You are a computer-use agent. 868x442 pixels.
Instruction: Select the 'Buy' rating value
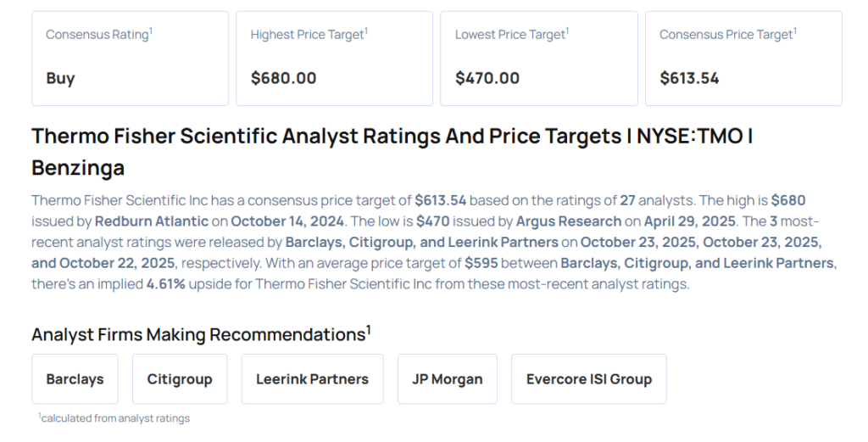coord(60,78)
